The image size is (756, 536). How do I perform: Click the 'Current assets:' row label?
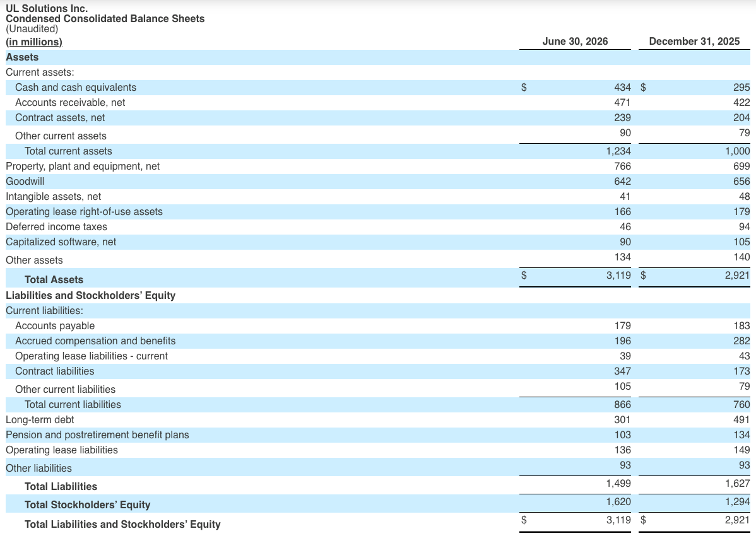[40, 73]
